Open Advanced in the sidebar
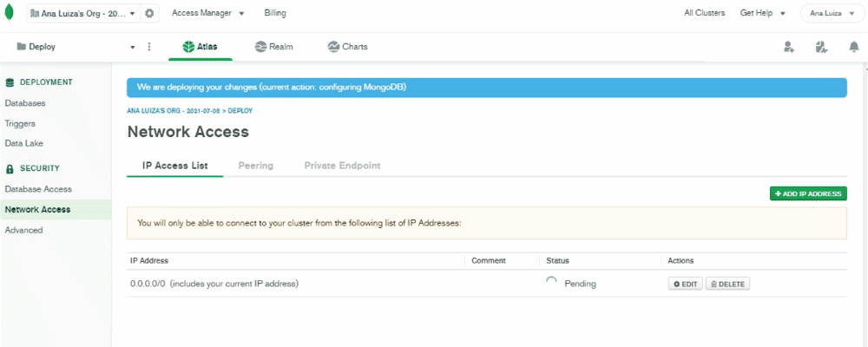 tap(23, 230)
